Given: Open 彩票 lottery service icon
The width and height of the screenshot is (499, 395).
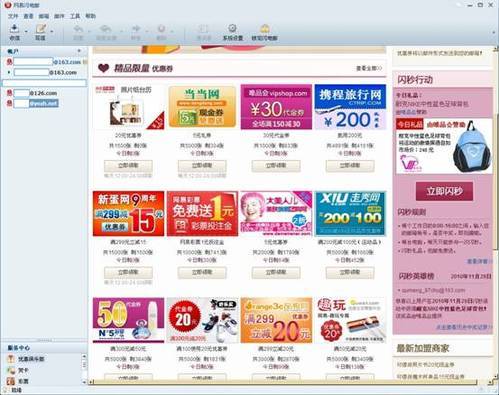Looking at the screenshot, I should (12, 381).
